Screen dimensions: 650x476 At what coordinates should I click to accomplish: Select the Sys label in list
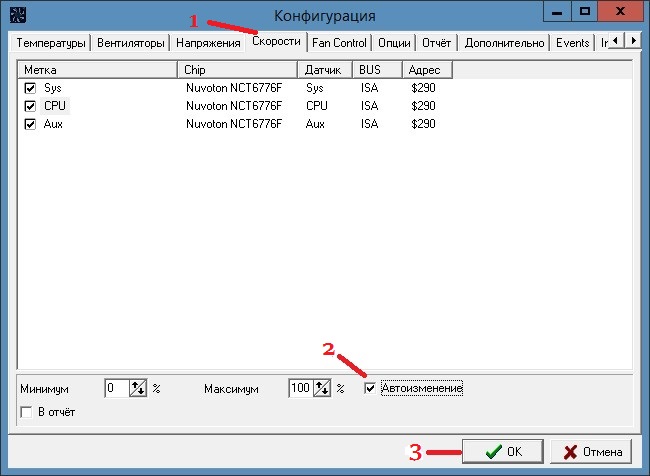pyautogui.click(x=53, y=88)
